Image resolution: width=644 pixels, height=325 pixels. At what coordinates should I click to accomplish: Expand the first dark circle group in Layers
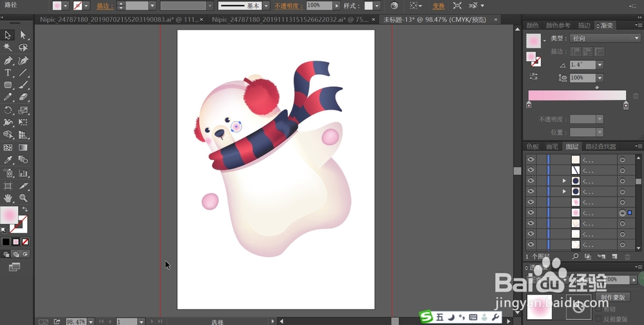coord(564,181)
